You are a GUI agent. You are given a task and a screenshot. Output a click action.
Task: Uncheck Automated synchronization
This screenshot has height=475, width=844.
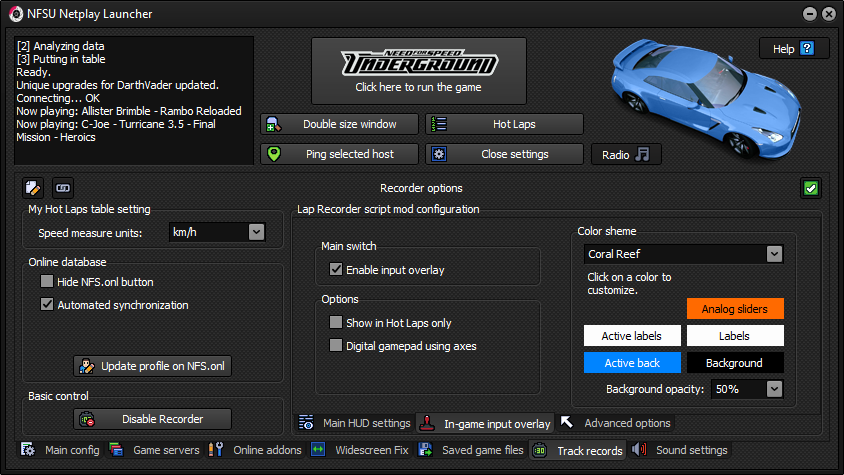pos(47,305)
